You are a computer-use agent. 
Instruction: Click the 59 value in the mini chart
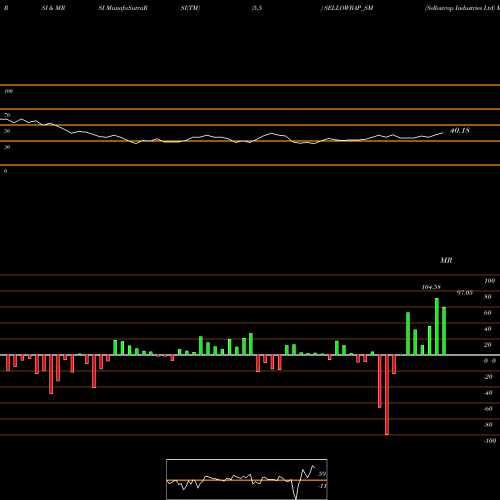pos(322,474)
